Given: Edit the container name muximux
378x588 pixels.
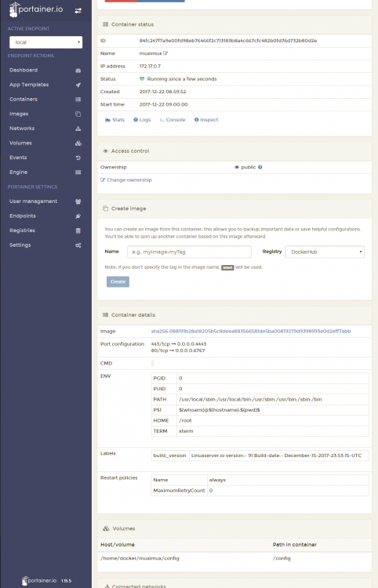Looking at the screenshot, I should point(165,53).
